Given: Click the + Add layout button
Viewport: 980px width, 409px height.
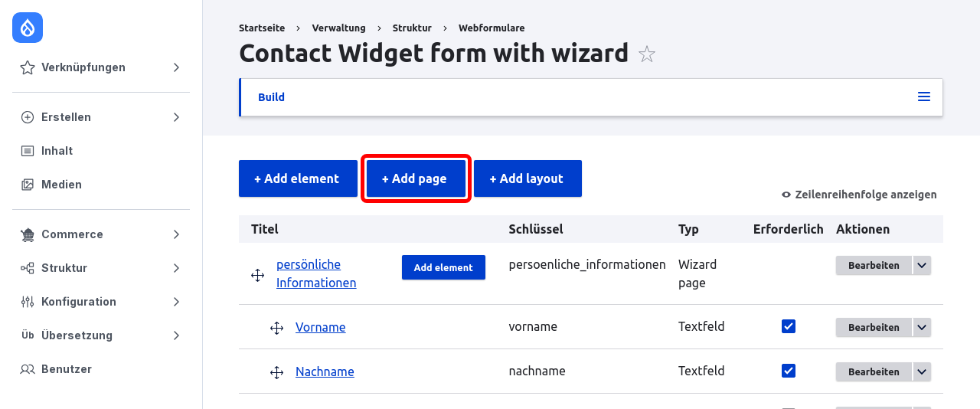Looking at the screenshot, I should click(528, 178).
